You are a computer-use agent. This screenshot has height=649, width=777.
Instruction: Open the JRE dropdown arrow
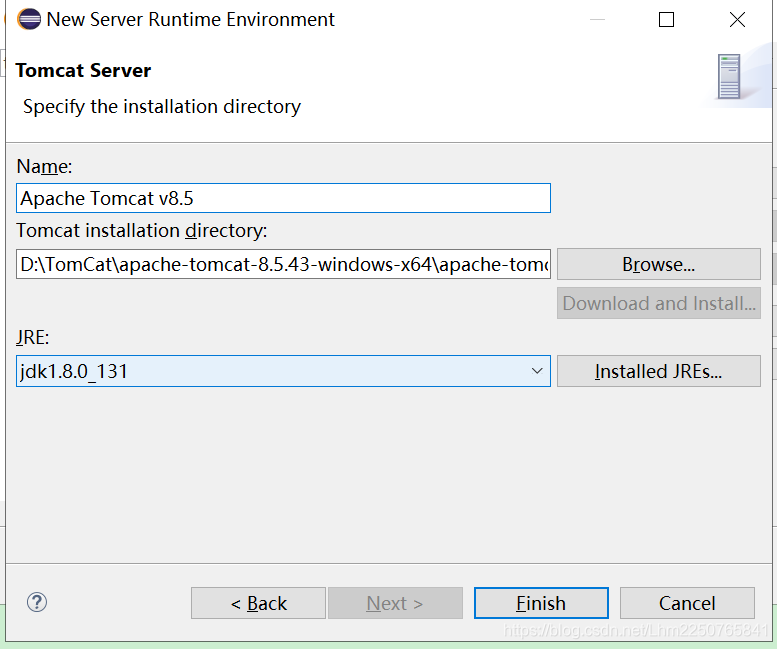(x=537, y=371)
